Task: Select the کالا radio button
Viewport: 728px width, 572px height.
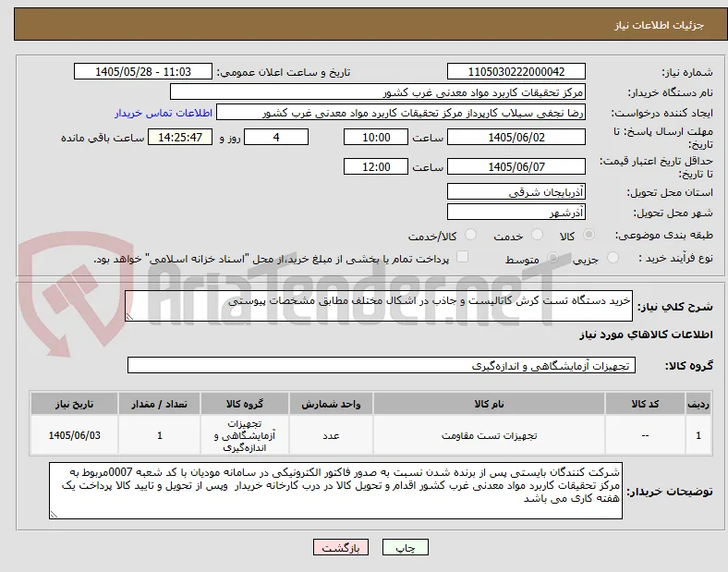Action: tap(588, 235)
